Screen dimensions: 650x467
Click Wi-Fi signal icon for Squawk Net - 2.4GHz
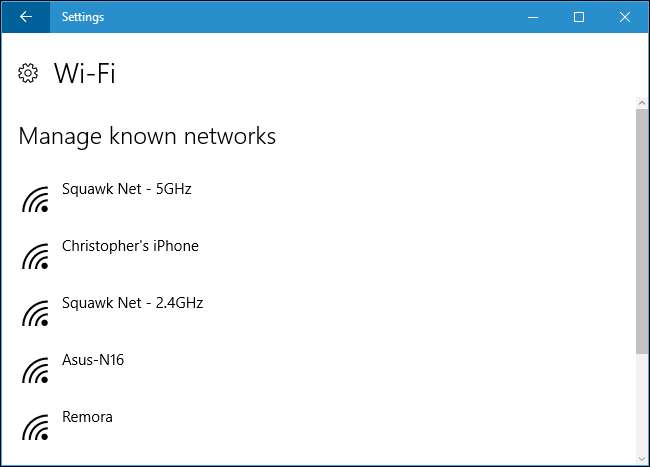pyautogui.click(x=36, y=314)
